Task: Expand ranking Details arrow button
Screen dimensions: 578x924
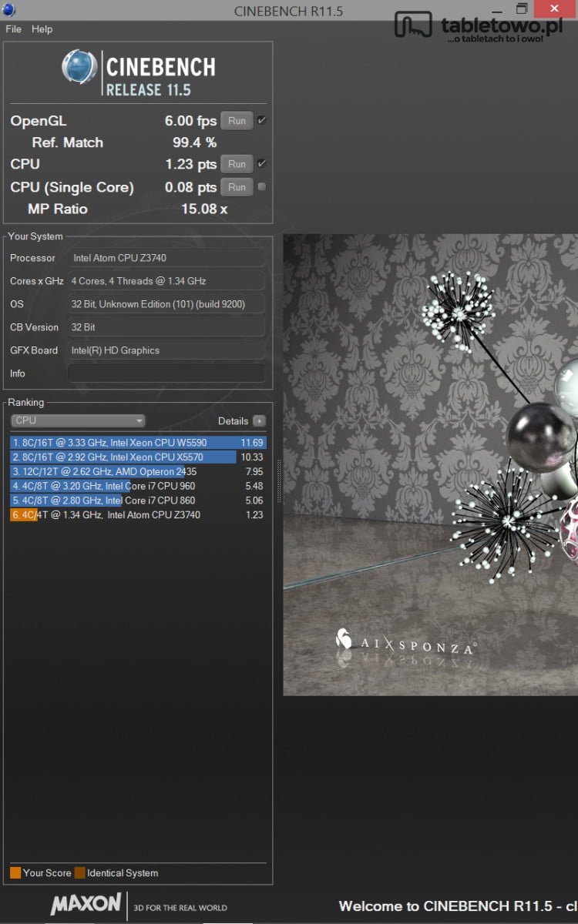Action: click(259, 421)
